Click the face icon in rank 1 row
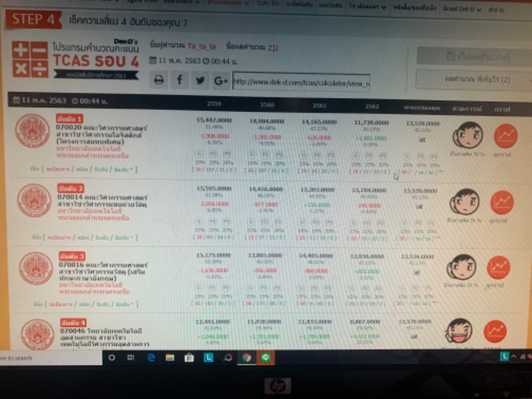Viewport: 532px width, 399px height. [467, 135]
